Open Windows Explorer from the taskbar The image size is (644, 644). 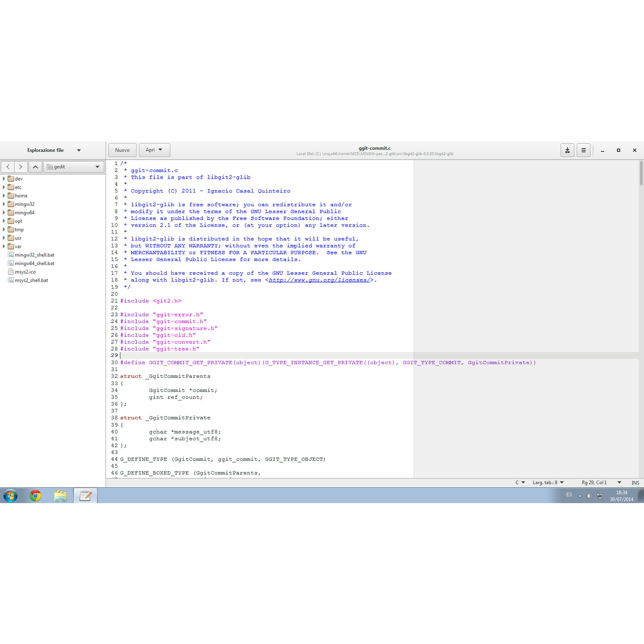pyautogui.click(x=60, y=496)
